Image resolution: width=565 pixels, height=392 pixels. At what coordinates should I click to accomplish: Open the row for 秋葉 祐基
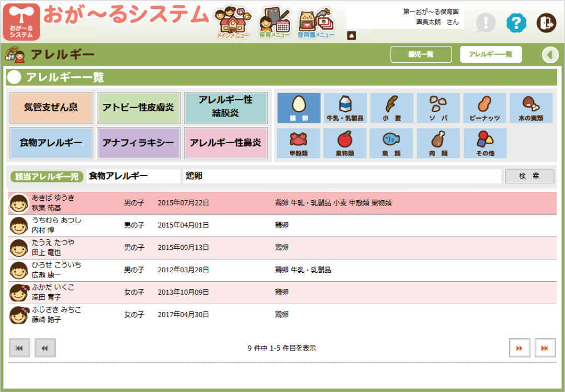(282, 203)
